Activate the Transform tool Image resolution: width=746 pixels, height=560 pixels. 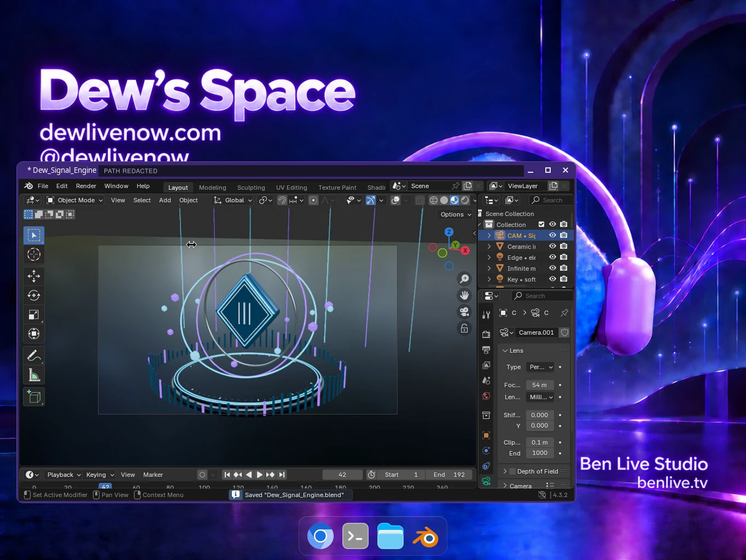click(34, 334)
